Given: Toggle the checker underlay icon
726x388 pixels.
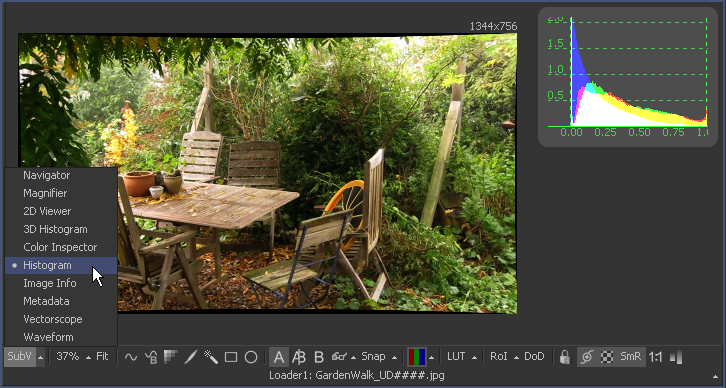Looking at the screenshot, I should click(x=607, y=357).
